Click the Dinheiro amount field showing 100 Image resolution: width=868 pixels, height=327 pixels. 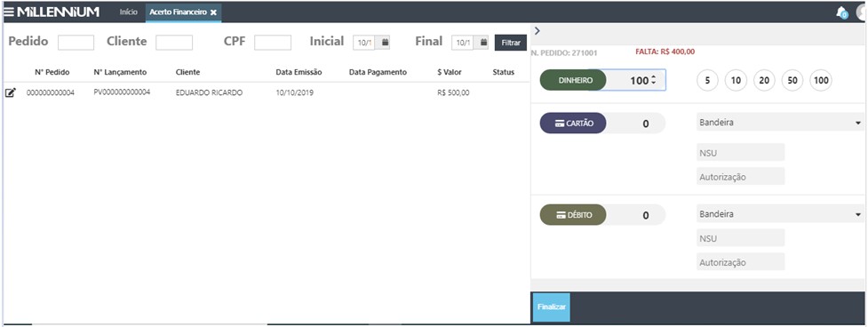[635, 80]
